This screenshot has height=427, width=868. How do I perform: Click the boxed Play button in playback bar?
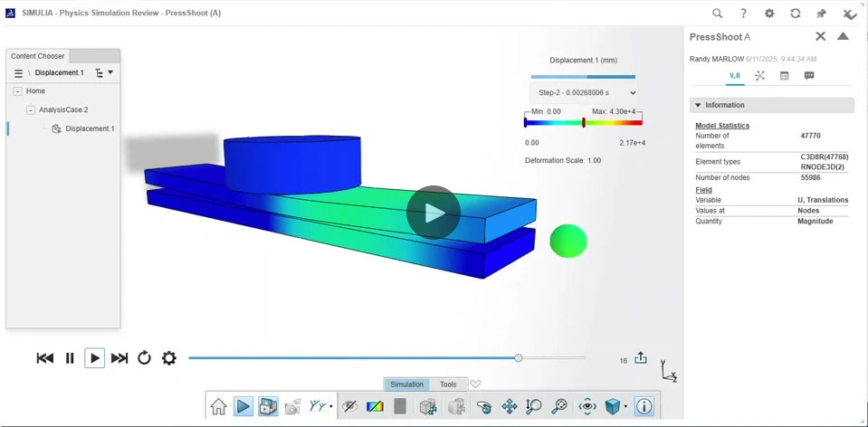tap(95, 358)
